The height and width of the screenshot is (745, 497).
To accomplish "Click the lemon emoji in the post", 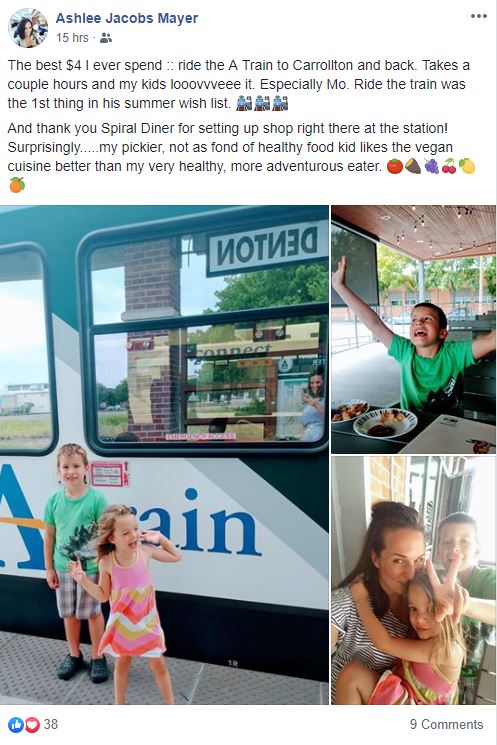I will [467, 166].
